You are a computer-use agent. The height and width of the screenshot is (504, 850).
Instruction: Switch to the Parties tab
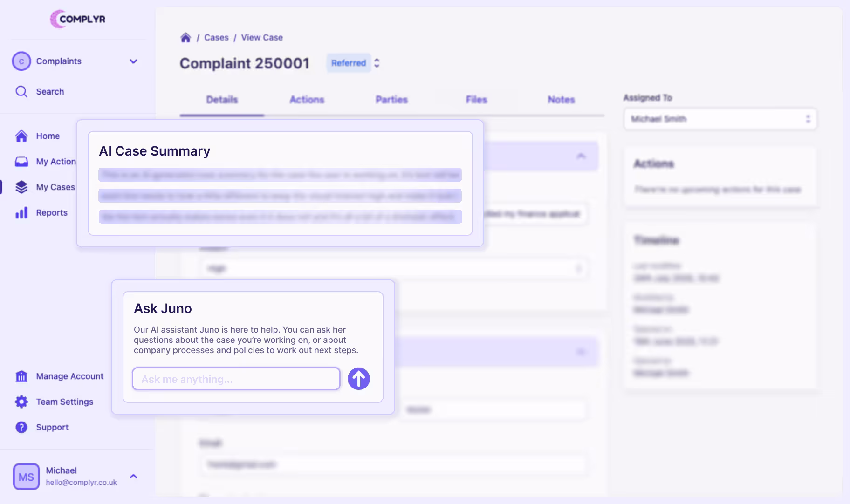(x=391, y=99)
